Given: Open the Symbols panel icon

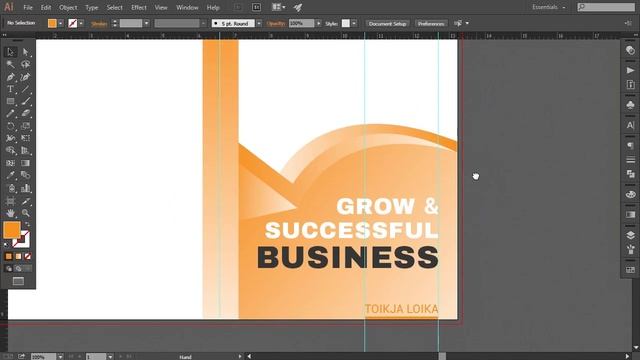Looking at the screenshot, I should point(630,105).
